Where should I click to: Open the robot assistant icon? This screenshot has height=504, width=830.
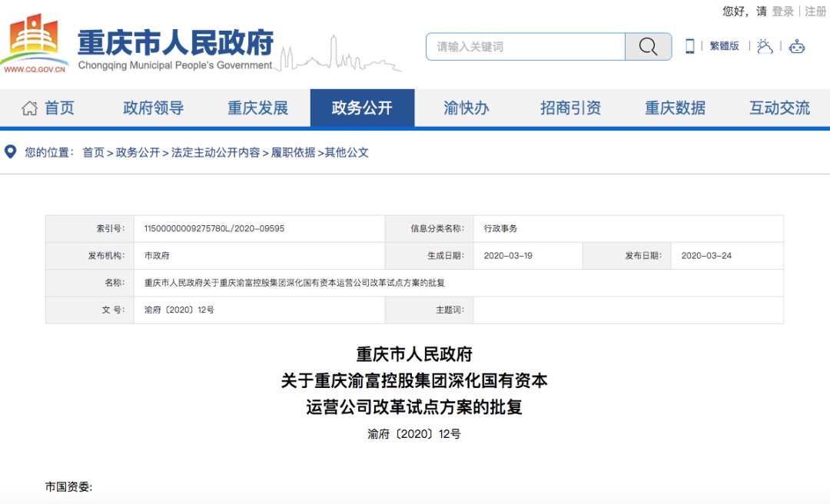[797, 46]
